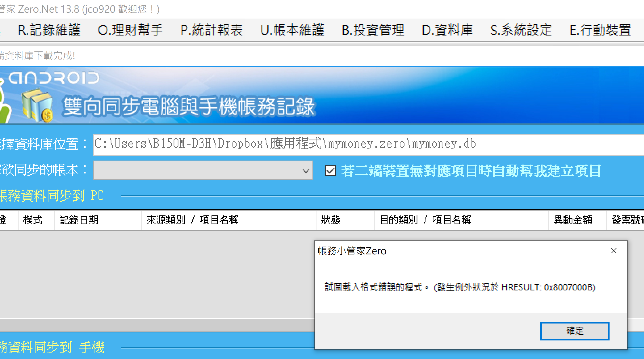Viewport: 644px width, 359px height.
Task: Click the 模式 column header
Action: [x=36, y=220]
